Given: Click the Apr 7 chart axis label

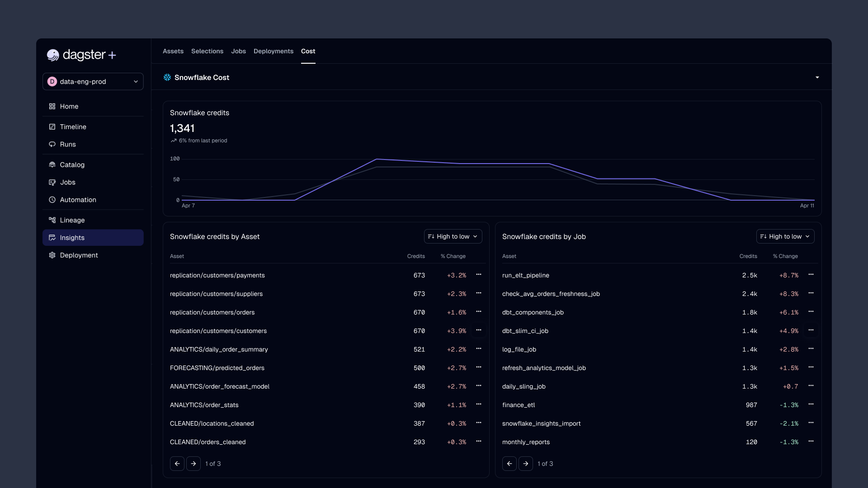Looking at the screenshot, I should tap(188, 206).
